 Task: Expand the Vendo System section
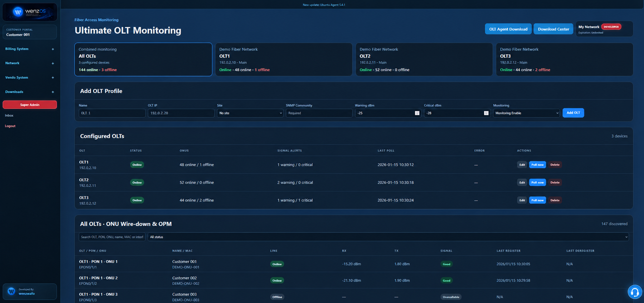pyautogui.click(x=30, y=78)
